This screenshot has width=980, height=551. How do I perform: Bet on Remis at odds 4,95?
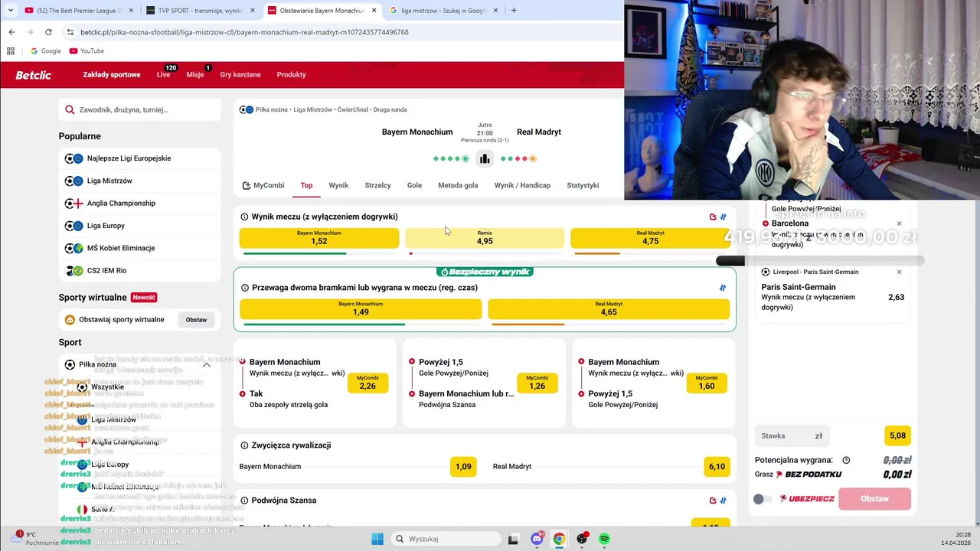(485, 238)
